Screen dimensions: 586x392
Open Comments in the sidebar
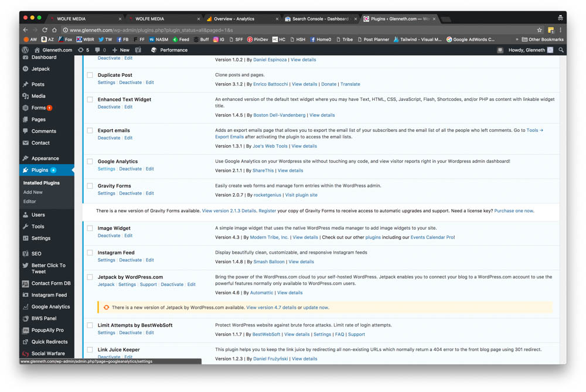(43, 131)
